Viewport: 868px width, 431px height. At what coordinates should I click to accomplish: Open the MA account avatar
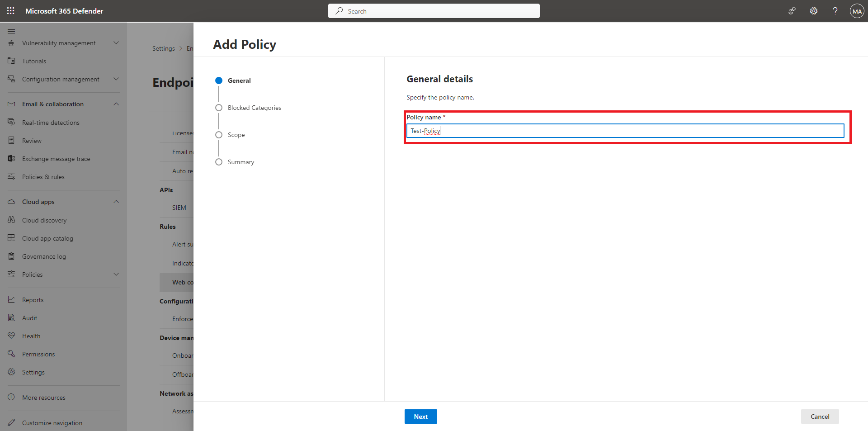point(857,11)
